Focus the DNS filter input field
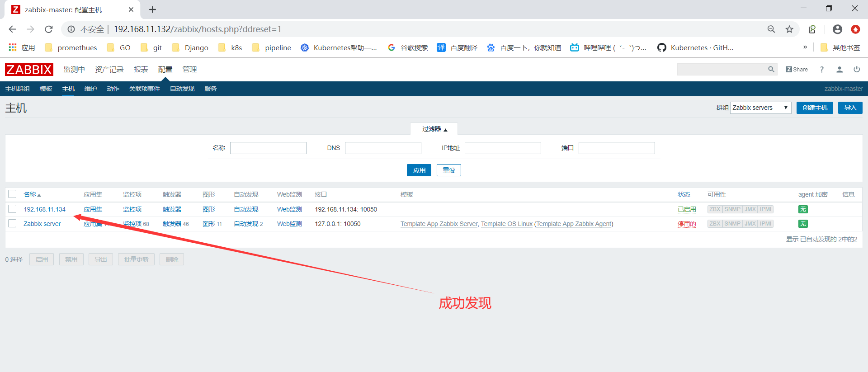 click(383, 148)
